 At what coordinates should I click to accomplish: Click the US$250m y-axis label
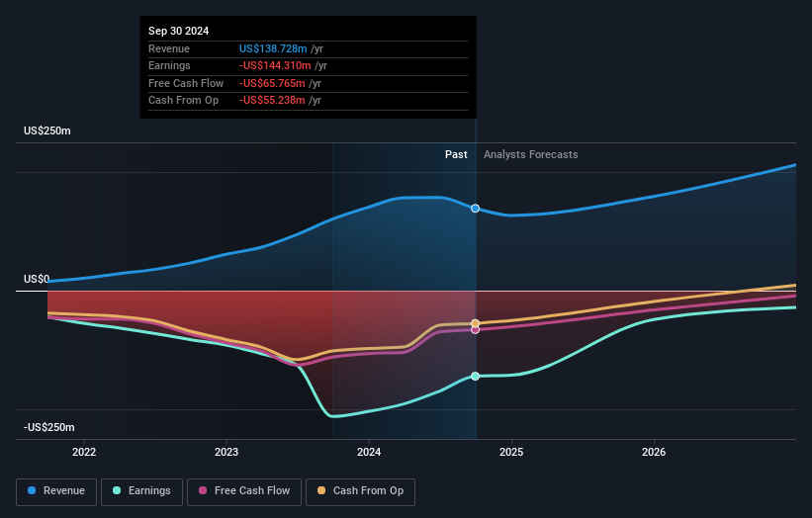[x=47, y=130]
